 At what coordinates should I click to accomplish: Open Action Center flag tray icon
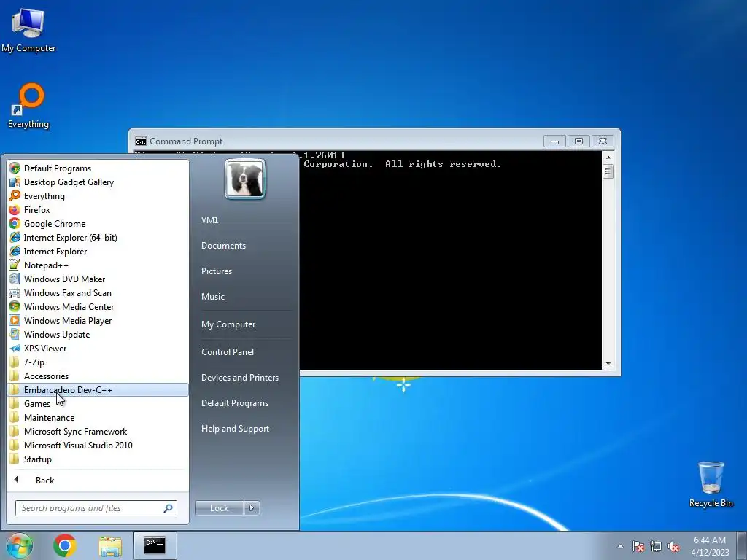638,546
